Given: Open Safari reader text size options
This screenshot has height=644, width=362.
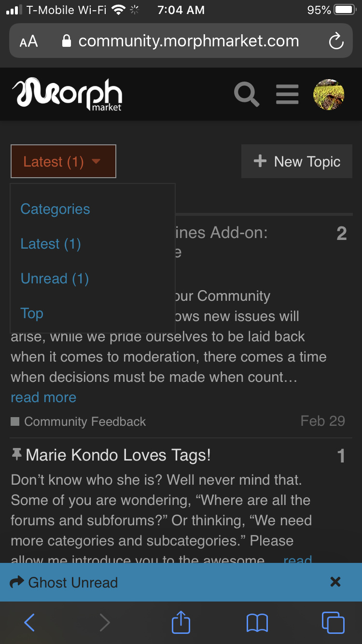Looking at the screenshot, I should coord(28,42).
